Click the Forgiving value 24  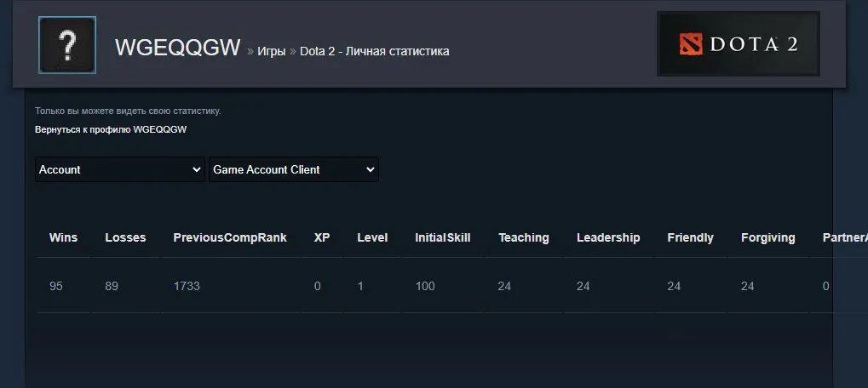748,286
